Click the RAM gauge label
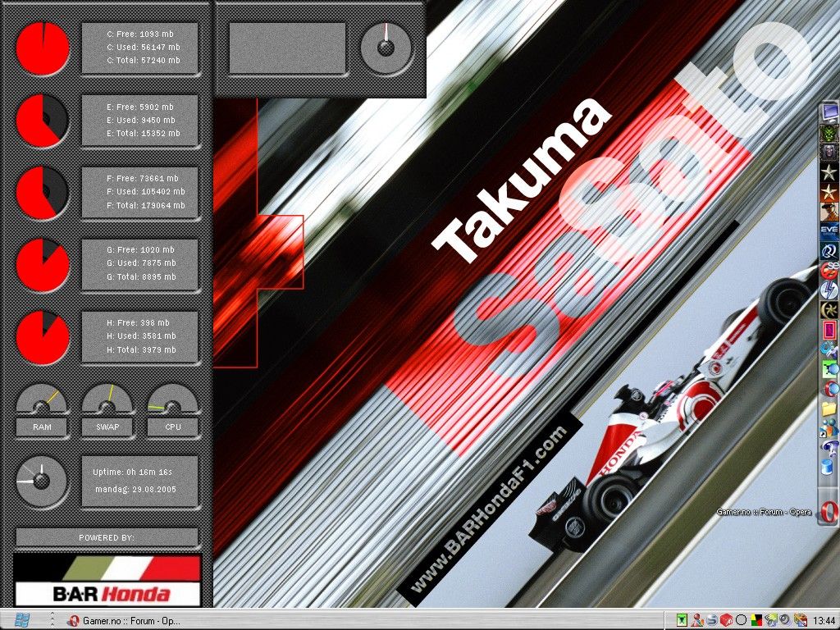Viewport: 840px width, 630px height. point(42,427)
